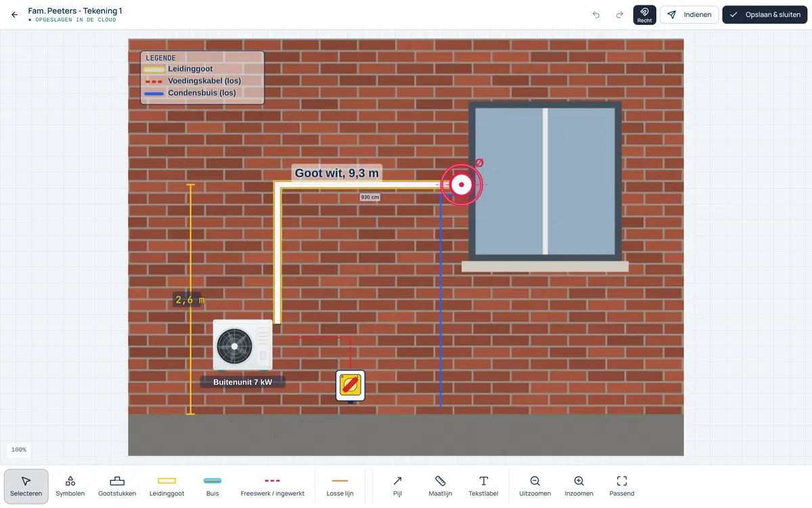The width and height of the screenshot is (812, 508).
Task: Select the Leidinggoot drawing tool
Action: point(166,486)
